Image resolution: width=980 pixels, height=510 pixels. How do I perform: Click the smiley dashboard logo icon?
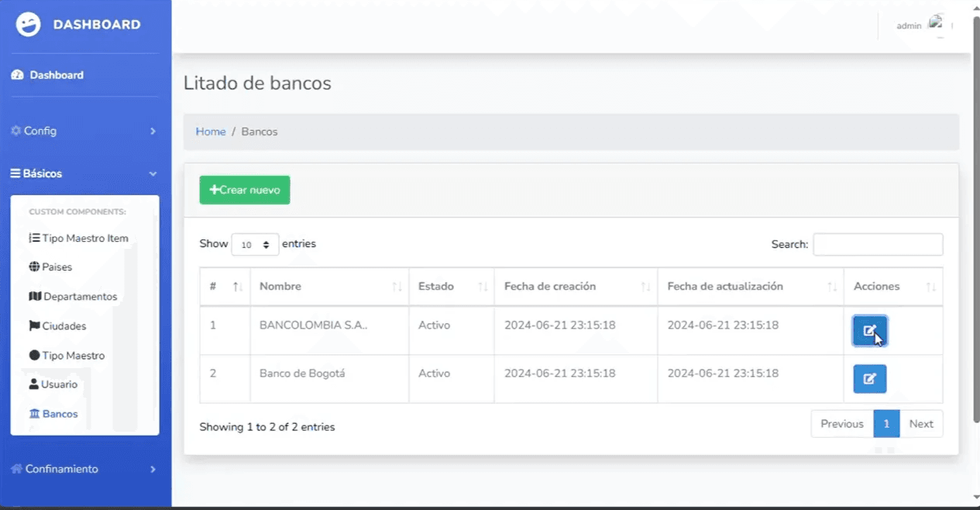pos(28,25)
